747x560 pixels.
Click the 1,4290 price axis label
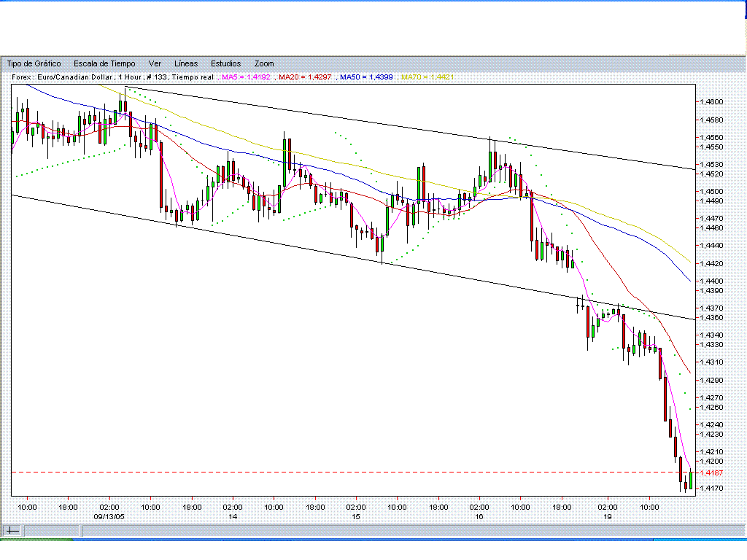click(x=712, y=381)
